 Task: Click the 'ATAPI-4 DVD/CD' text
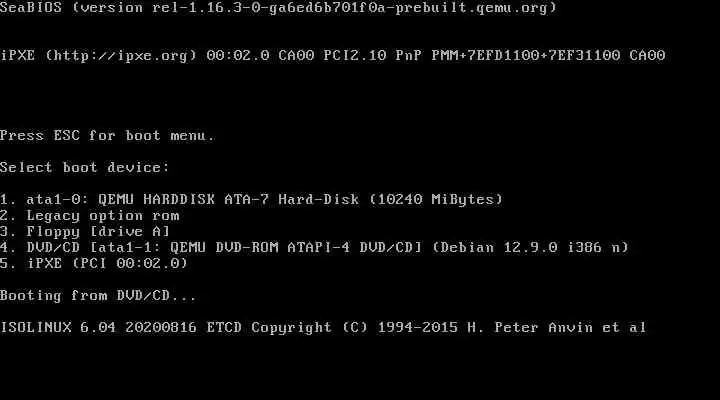[354, 248]
